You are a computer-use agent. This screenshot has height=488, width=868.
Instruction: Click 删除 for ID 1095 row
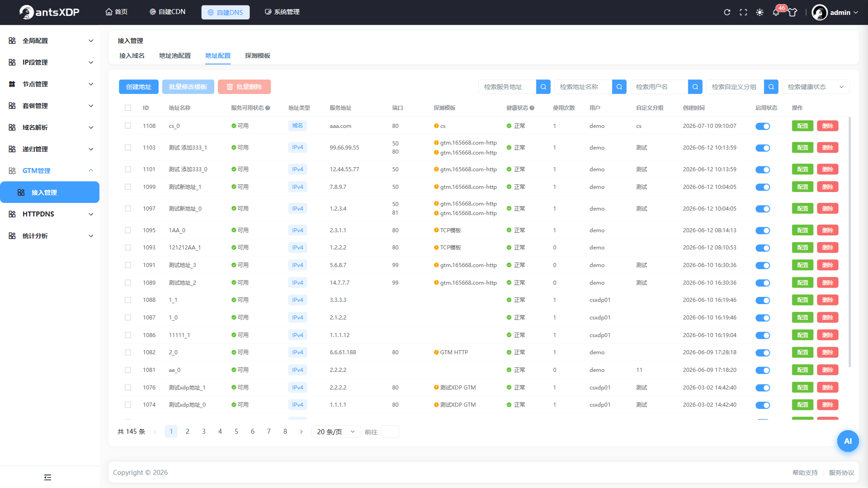pyautogui.click(x=828, y=230)
